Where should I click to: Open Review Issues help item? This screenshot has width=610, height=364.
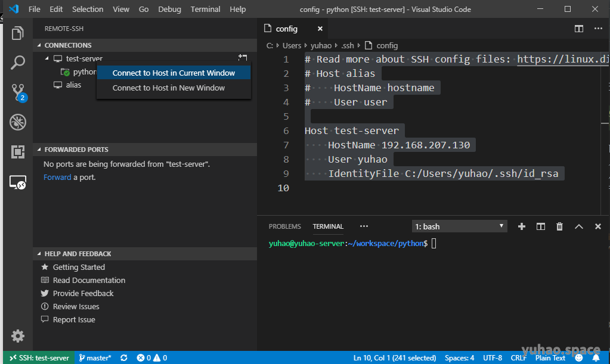[76, 306]
